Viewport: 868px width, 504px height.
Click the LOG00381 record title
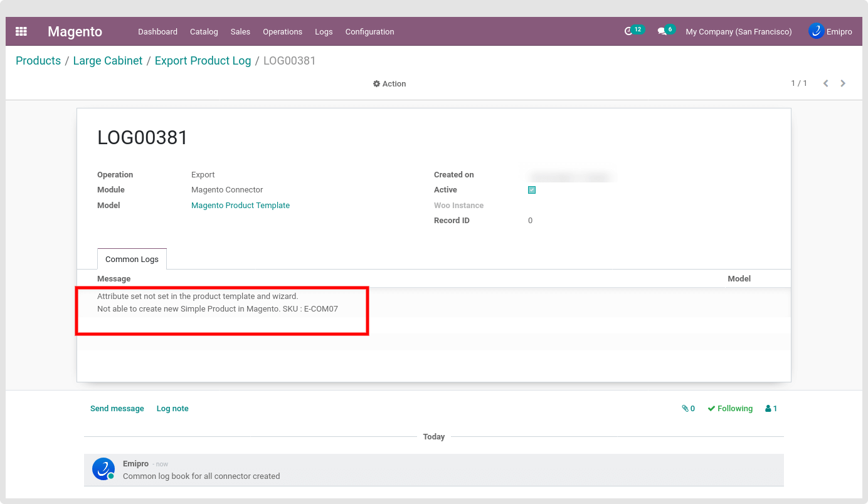[x=142, y=138]
